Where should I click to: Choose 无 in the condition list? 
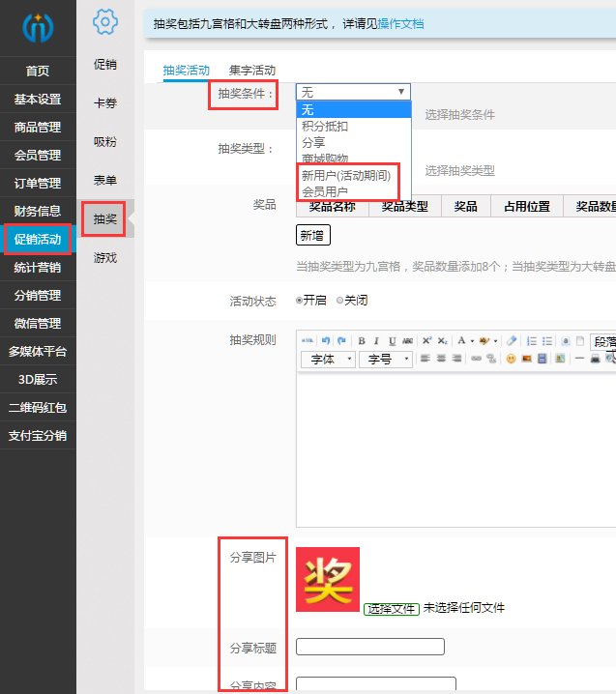[x=354, y=109]
